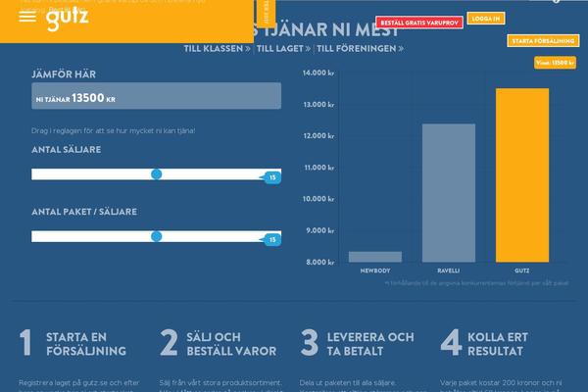Click Kolla ert resultat step heading

pyautogui.click(x=498, y=344)
